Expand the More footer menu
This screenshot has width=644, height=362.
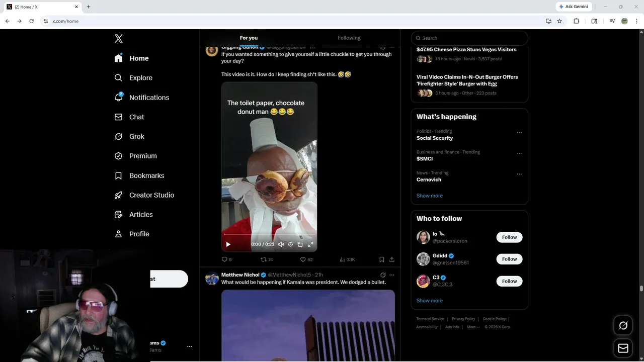pos(473,327)
